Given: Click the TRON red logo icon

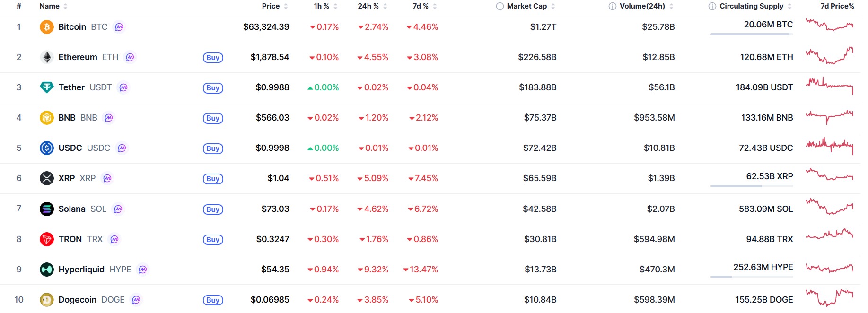Looking at the screenshot, I should [x=46, y=239].
